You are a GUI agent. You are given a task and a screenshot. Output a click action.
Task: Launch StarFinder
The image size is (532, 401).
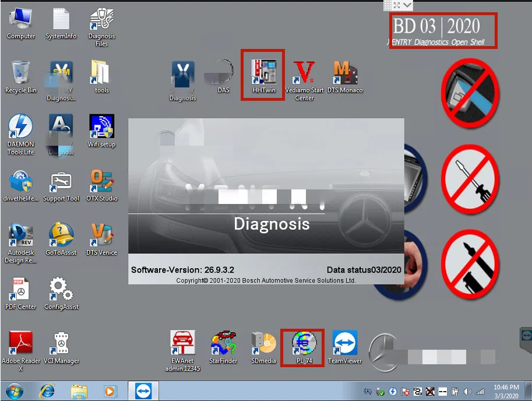point(223,348)
